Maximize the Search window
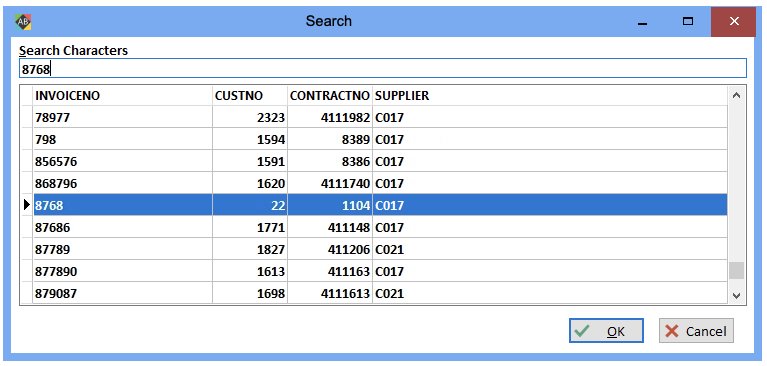767x366 pixels. coord(688,22)
